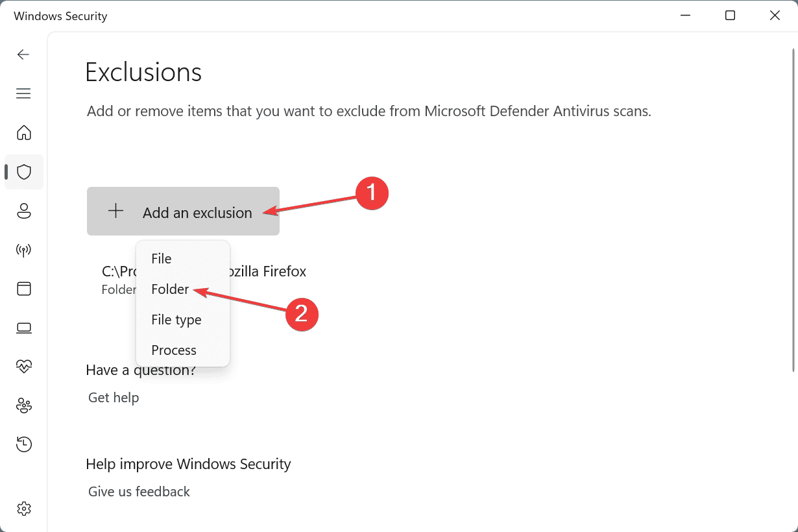This screenshot has height=532, width=798.
Task: Open Account protection person icon
Action: (24, 211)
